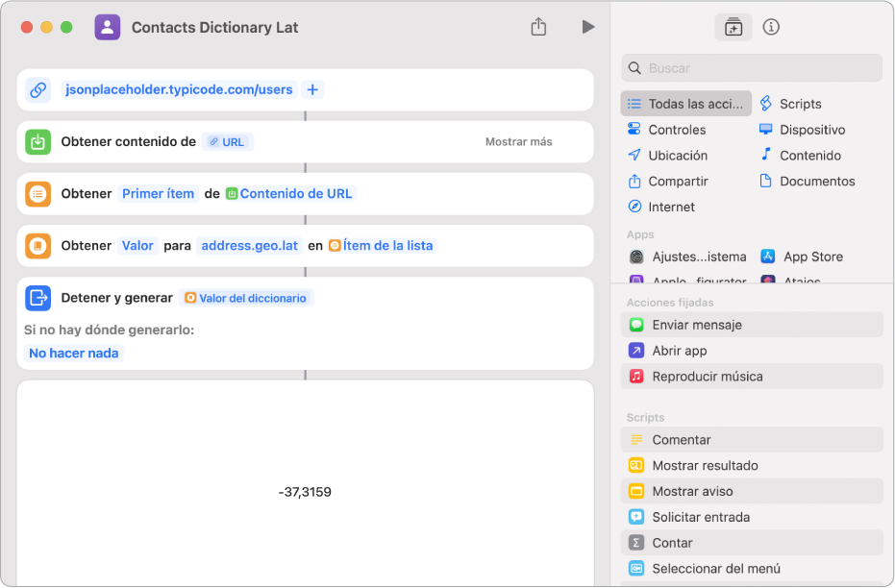
Task: Select the URL variable token
Action: pyautogui.click(x=227, y=142)
